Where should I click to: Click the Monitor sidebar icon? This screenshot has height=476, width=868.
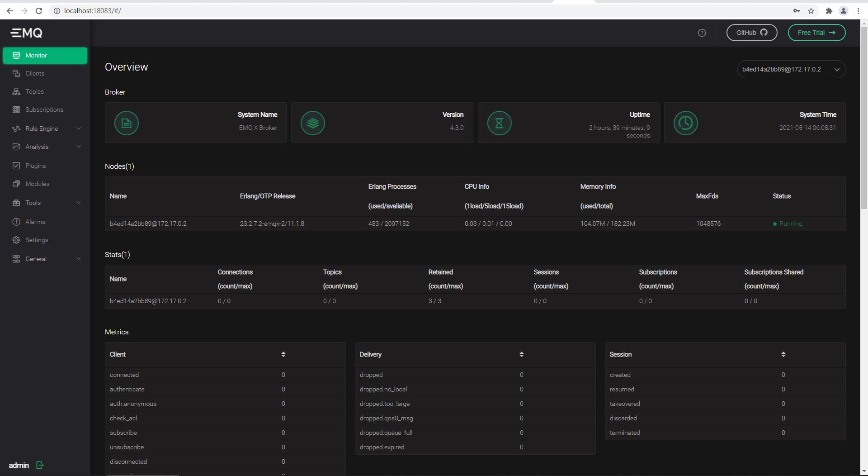pyautogui.click(x=16, y=55)
